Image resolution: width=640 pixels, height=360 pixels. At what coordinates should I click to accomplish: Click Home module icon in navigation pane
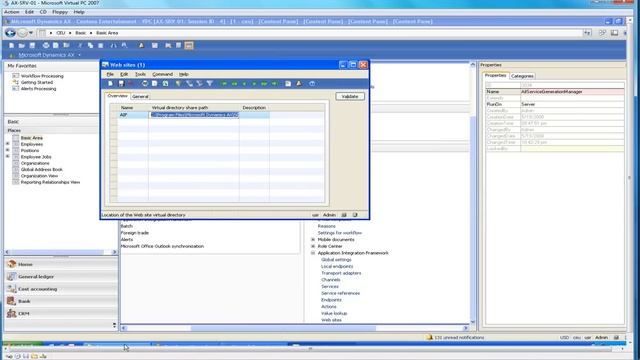11,264
